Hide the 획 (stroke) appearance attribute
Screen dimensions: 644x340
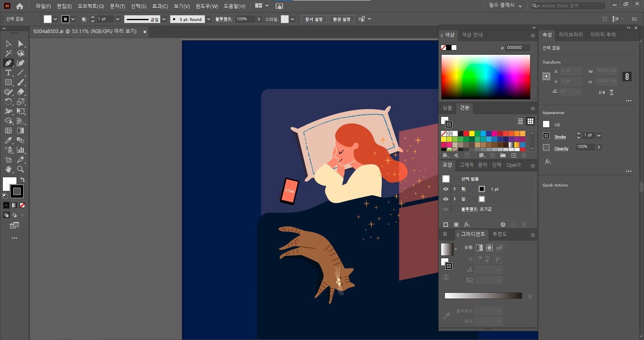click(x=446, y=189)
